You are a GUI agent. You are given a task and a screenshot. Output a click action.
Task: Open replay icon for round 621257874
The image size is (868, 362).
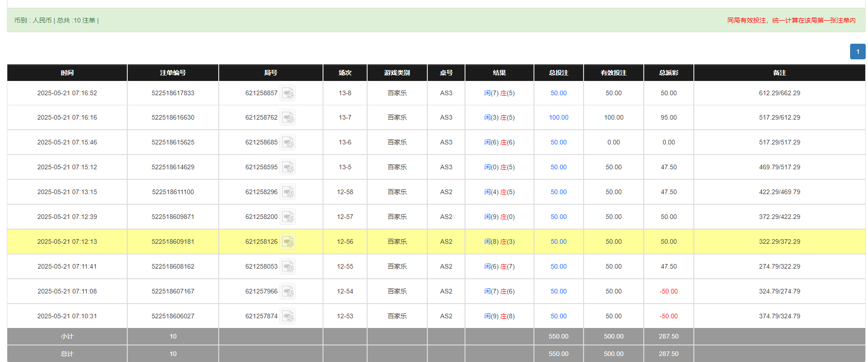pyautogui.click(x=288, y=316)
